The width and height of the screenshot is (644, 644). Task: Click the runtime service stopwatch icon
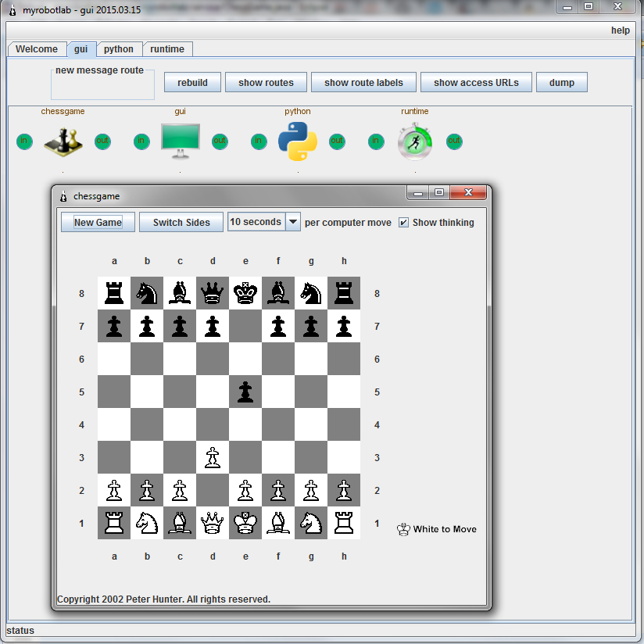[415, 141]
